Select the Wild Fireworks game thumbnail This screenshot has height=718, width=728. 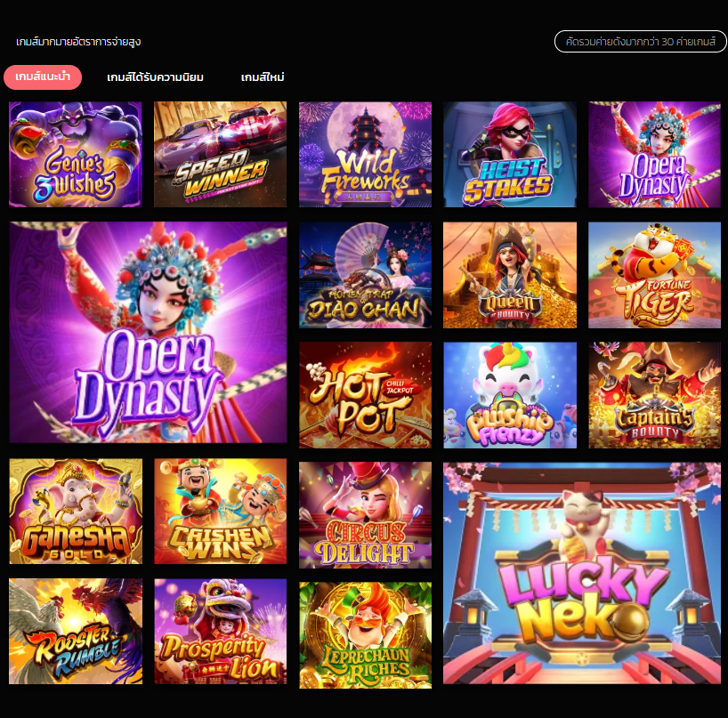(x=365, y=154)
